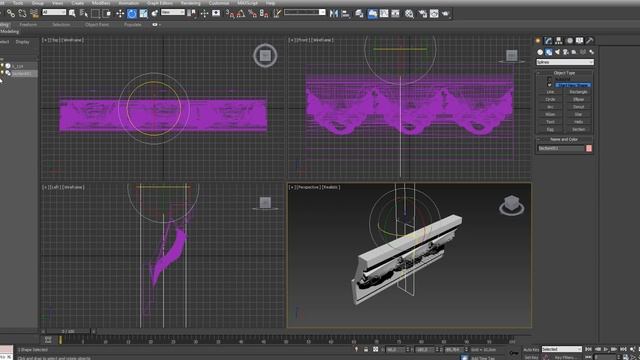This screenshot has height=360, width=640.
Task: Open the Utilities tab in command panel
Action: (589, 40)
